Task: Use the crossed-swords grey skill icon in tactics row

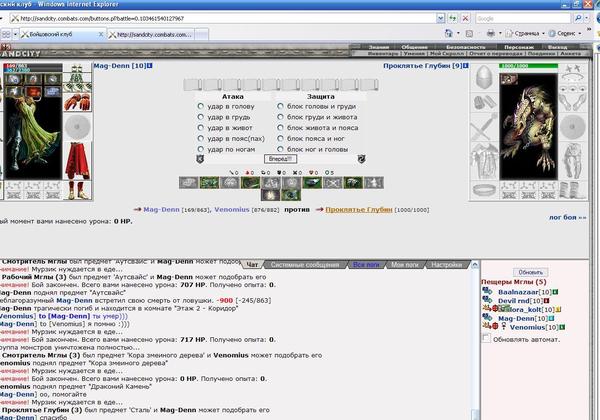Action: click(333, 182)
